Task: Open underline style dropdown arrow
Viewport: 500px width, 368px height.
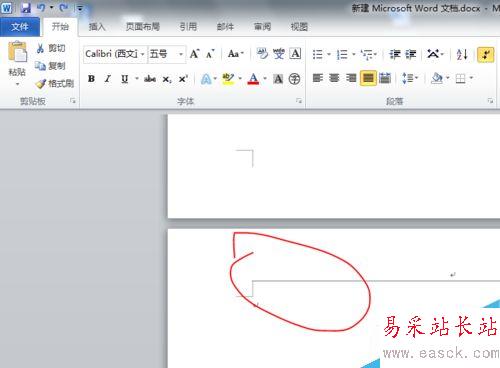Action: click(x=137, y=79)
